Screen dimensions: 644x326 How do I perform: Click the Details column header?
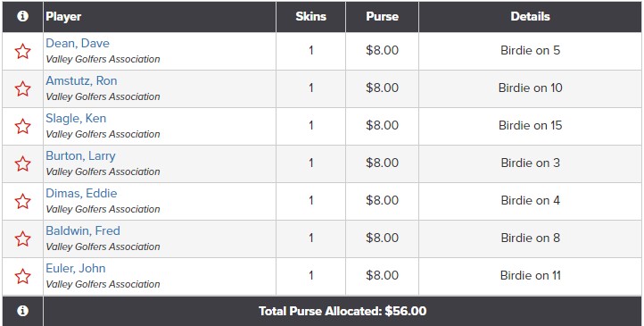point(530,16)
